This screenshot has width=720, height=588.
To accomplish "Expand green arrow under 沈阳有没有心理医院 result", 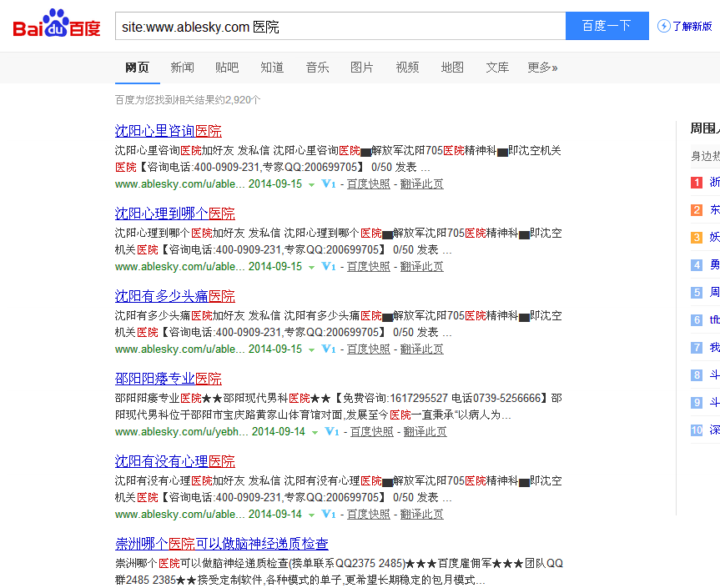I will coord(311,515).
